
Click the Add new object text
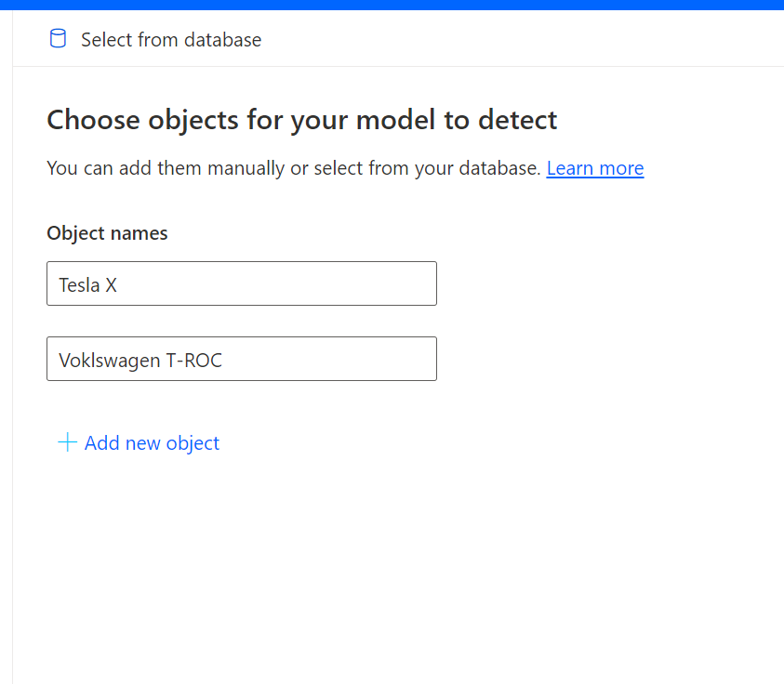coord(152,443)
